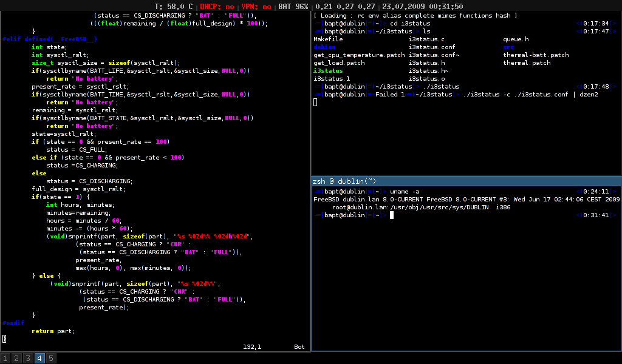Switch to workspace 2
Screen dimensions: 622x364
point(16,359)
